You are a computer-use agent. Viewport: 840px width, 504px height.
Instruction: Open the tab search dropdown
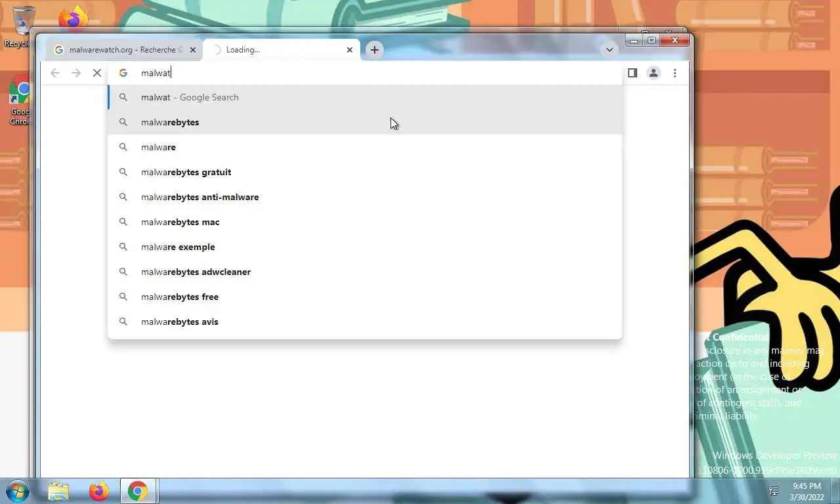pos(609,50)
